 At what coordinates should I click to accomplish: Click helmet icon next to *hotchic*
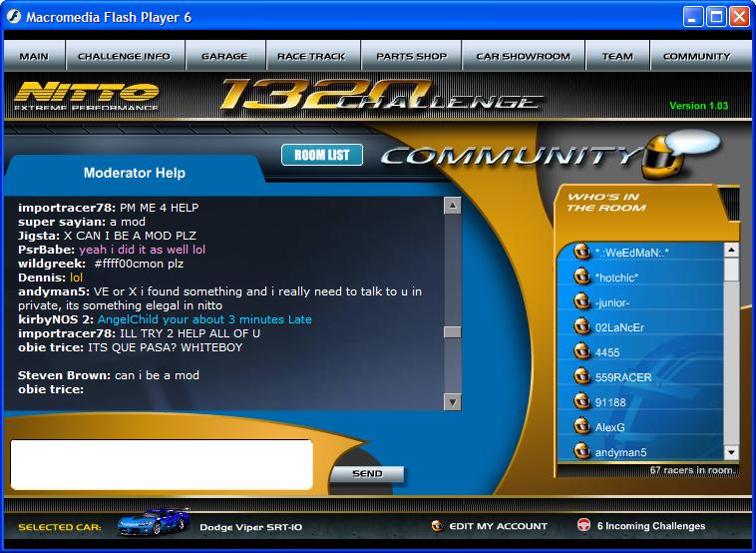click(581, 276)
